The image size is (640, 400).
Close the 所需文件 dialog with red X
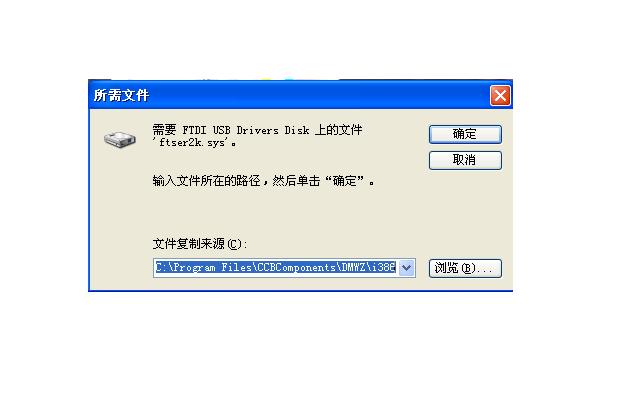pyautogui.click(x=500, y=96)
